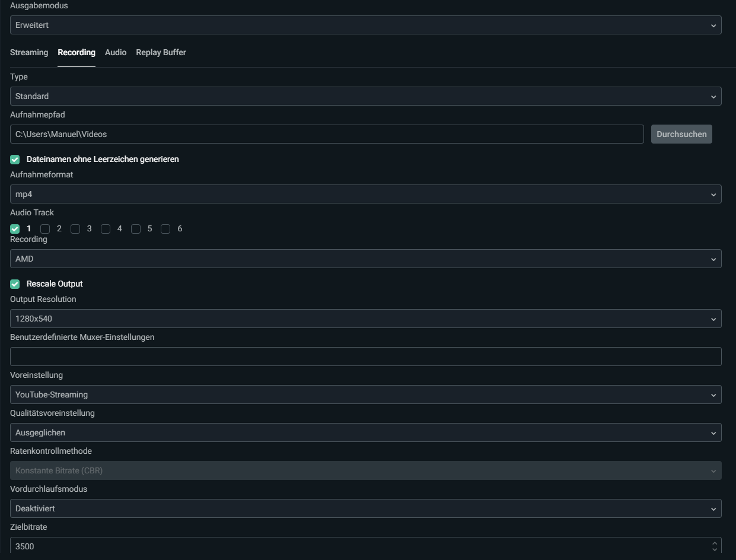Enable audio track 2 checkbox
This screenshot has width=736, height=560.
45,229
